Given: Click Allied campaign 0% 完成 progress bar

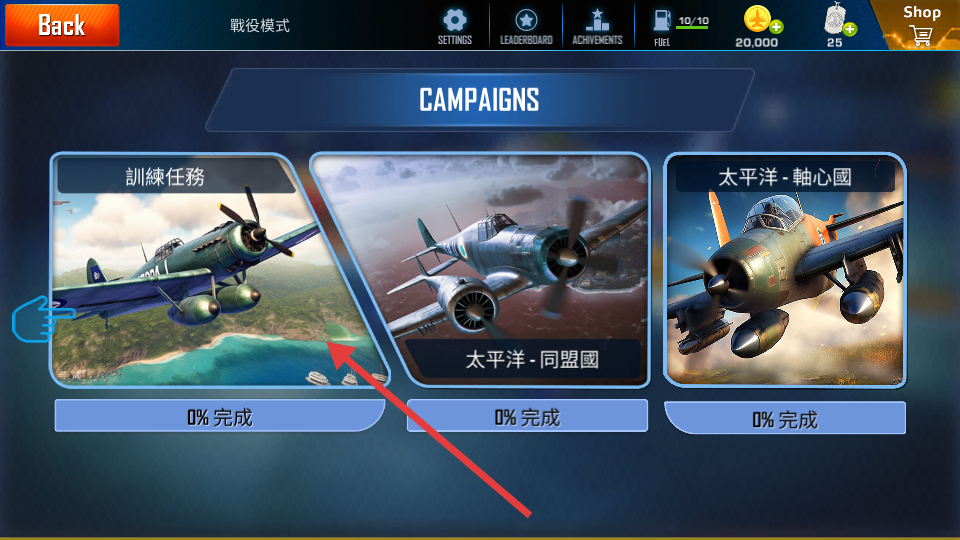Looking at the screenshot, I should point(527,416).
